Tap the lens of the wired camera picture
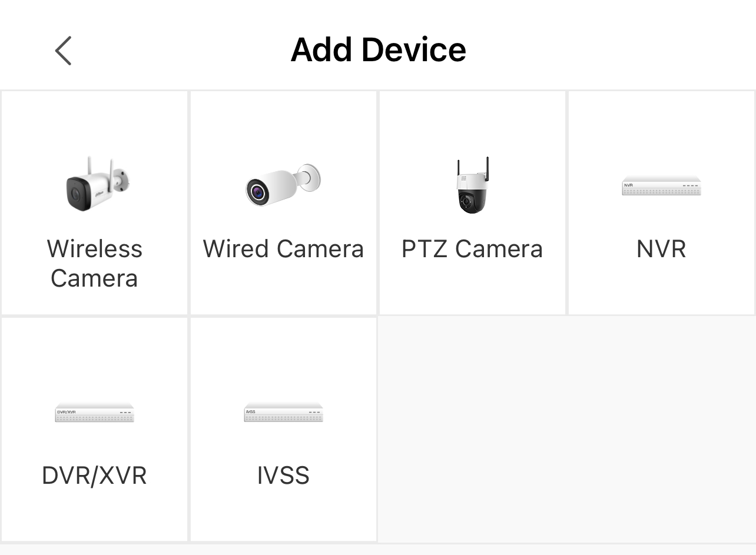The width and height of the screenshot is (756, 555). (257, 191)
